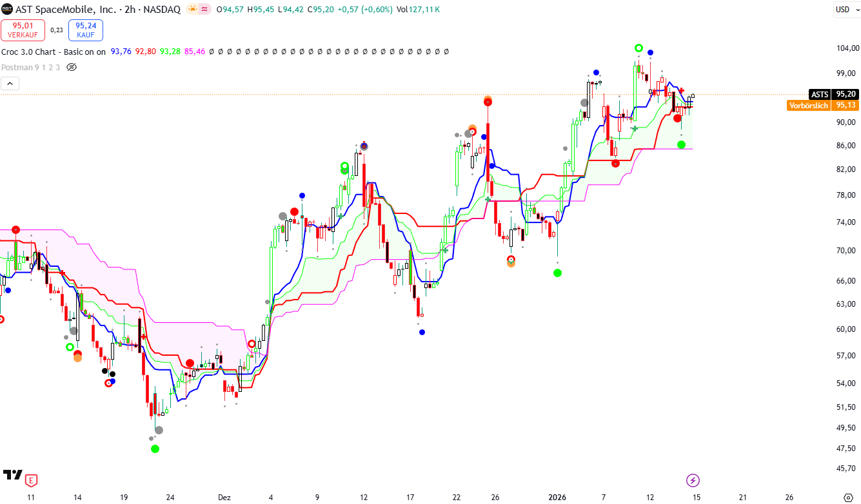This screenshot has width=861, height=504.
Task: Click the premarket sun session icon
Action: (x=192, y=10)
